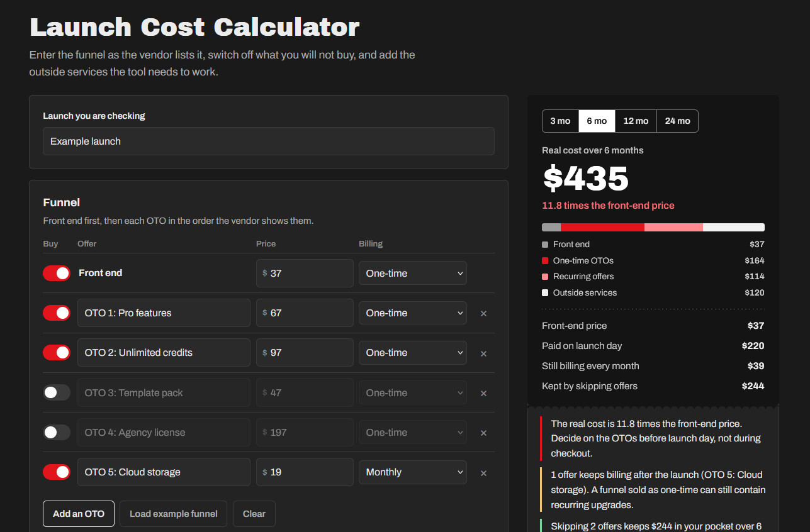810x532 pixels.
Task: Edit the OTO 1 price field showing 67
Action: [305, 313]
